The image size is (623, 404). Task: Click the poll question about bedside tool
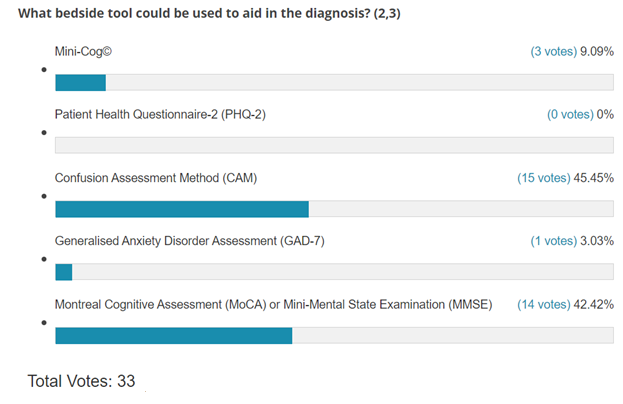210,14
